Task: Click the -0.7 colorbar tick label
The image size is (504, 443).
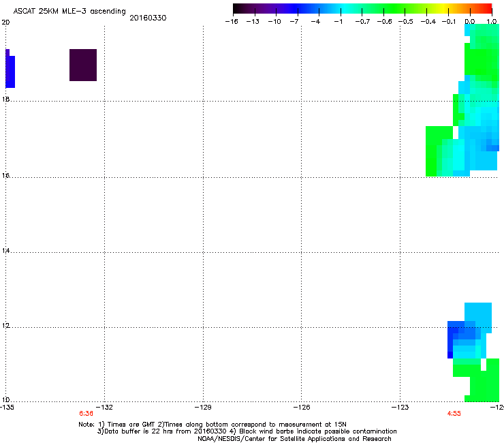Action: point(362,22)
